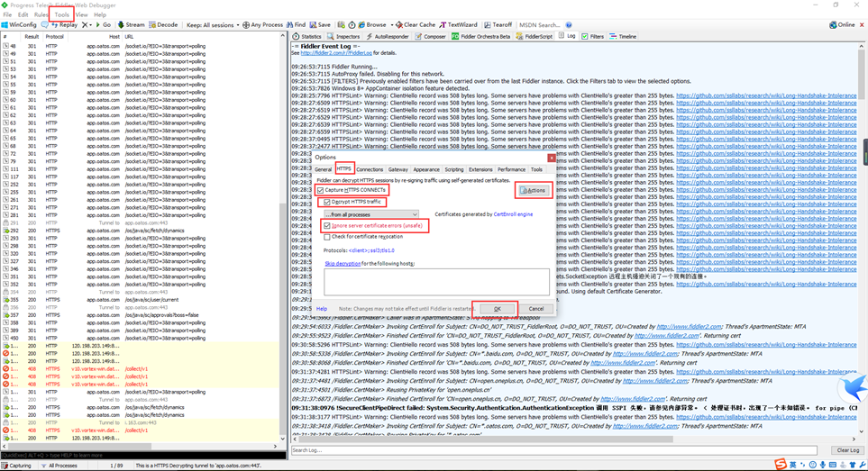Open the TextWizard tool

459,25
